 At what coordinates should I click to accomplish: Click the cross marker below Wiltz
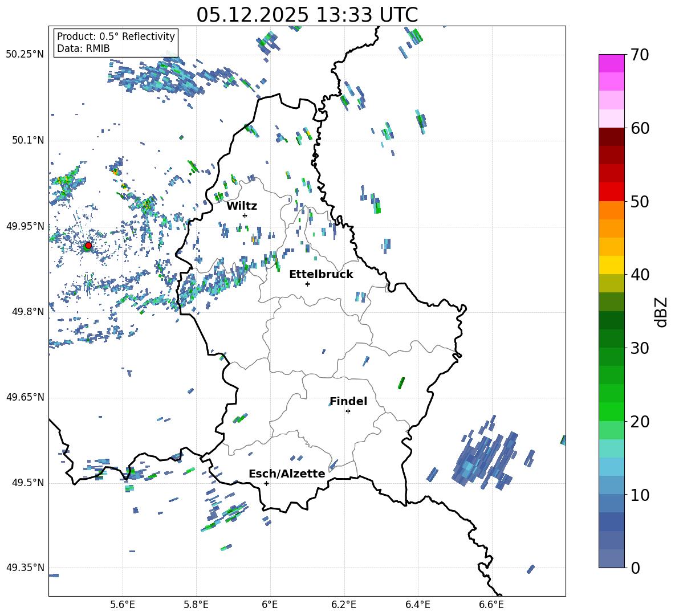(245, 215)
